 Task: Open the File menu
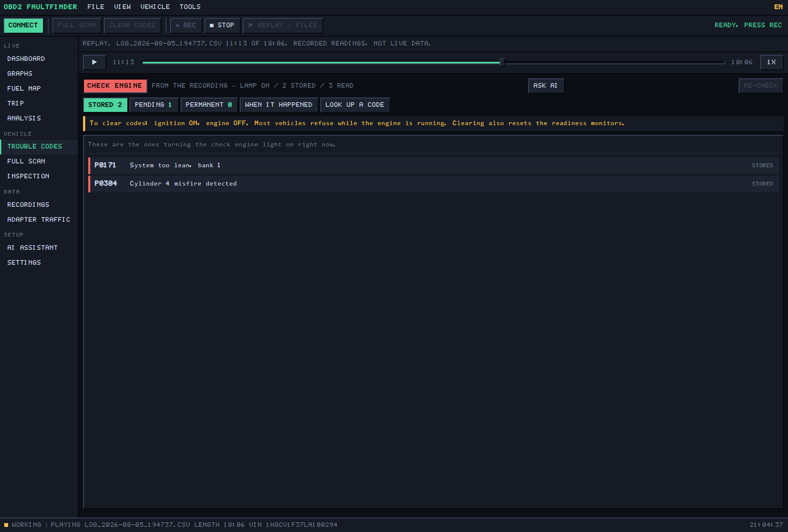tap(96, 7)
